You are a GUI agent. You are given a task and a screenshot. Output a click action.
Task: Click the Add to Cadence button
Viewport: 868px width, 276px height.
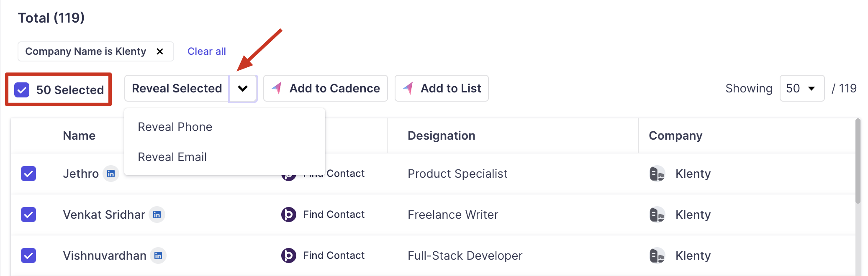point(326,88)
